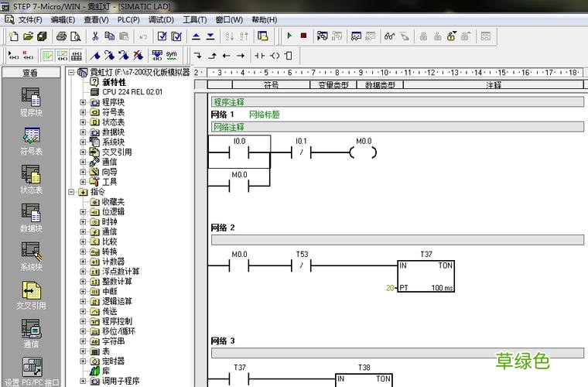Open PLC(P) menu
Screen dimensions: 588x387
(x=128, y=20)
